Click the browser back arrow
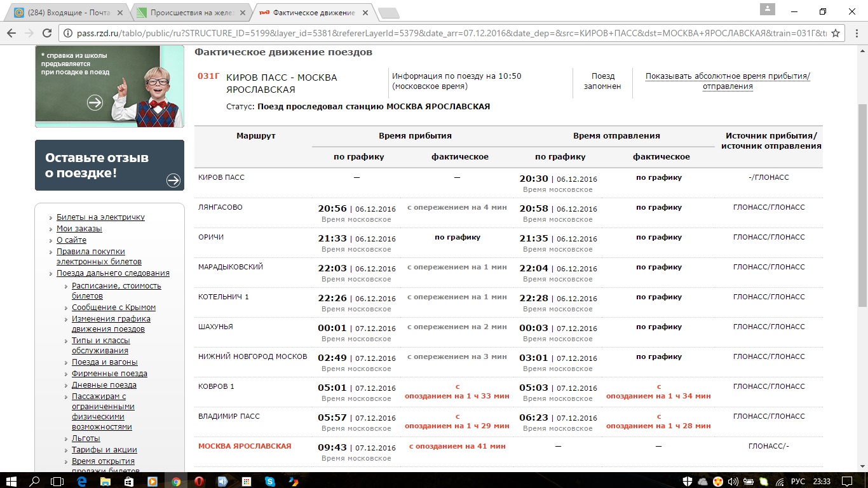 pyautogui.click(x=11, y=34)
